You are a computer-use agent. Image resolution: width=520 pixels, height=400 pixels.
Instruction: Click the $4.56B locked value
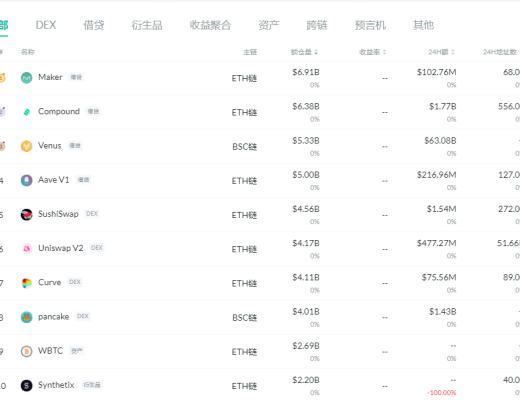click(x=306, y=209)
